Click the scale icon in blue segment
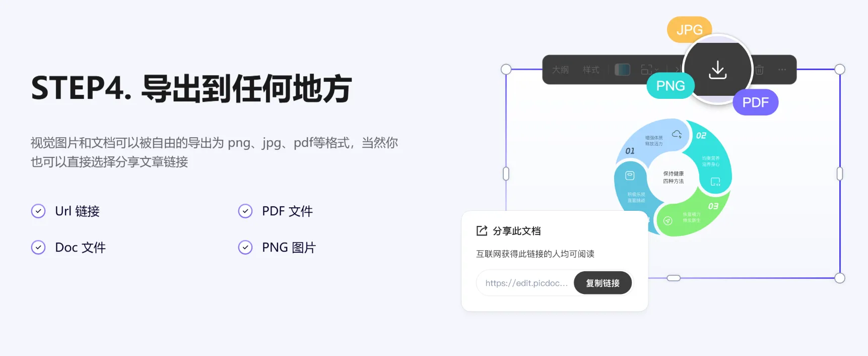Viewport: 868px width, 356px height. click(x=630, y=175)
